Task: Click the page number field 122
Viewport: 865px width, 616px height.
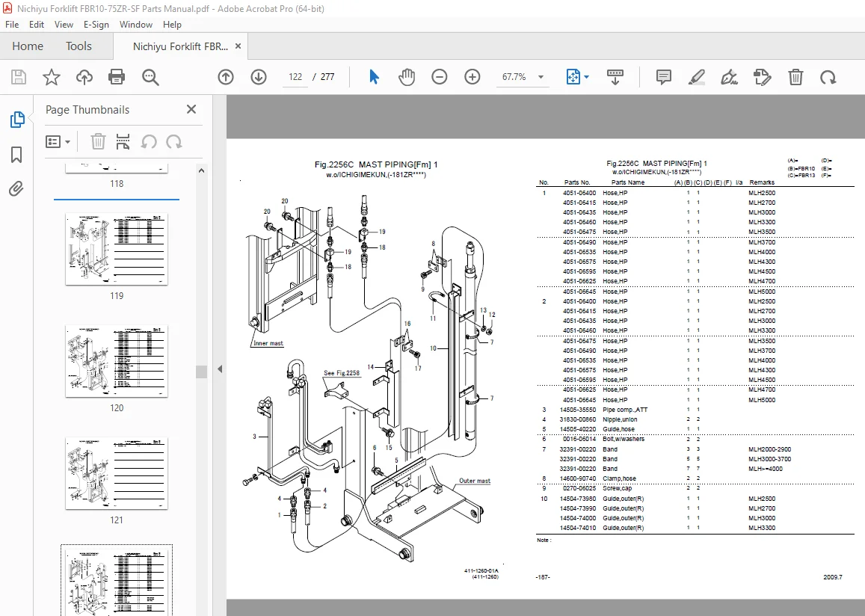Action: pos(295,77)
